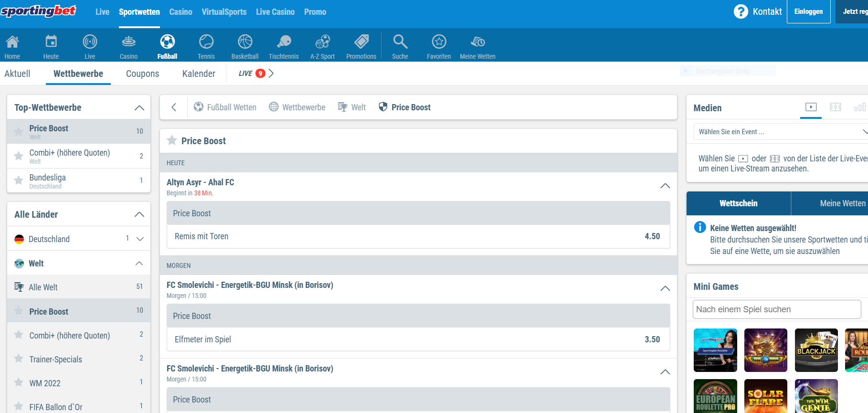
Task: Click the info icon in the Wettschein panel
Action: click(x=699, y=227)
